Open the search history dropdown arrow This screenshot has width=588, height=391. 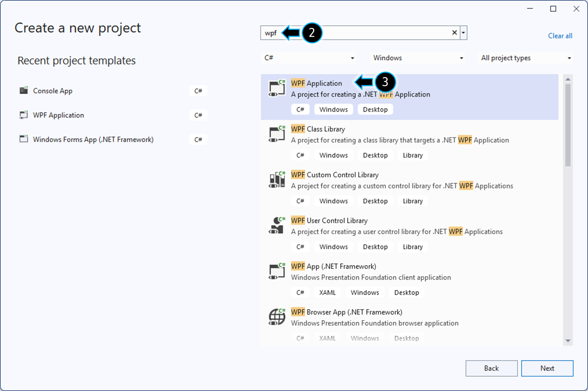(463, 33)
